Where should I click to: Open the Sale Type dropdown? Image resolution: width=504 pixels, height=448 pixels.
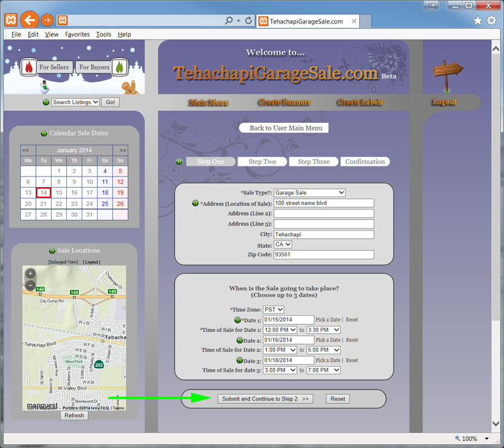(309, 193)
